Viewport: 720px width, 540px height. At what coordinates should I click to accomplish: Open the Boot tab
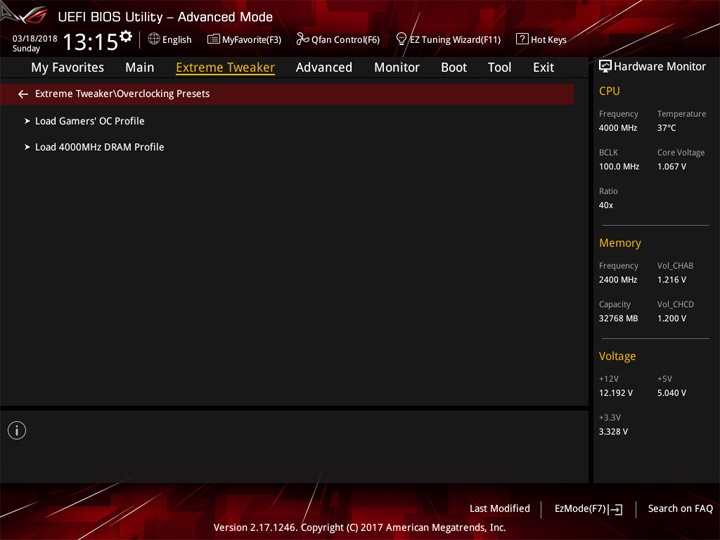pos(454,68)
